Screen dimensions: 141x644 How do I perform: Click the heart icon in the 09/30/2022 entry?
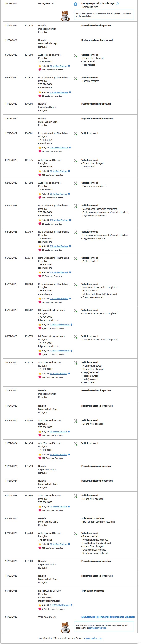[x=40, y=96]
